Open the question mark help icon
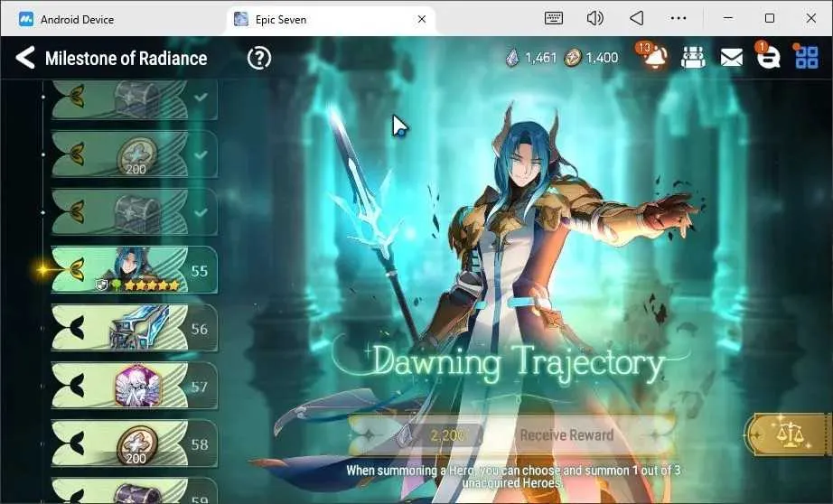Image resolution: width=833 pixels, height=504 pixels. tap(259, 58)
